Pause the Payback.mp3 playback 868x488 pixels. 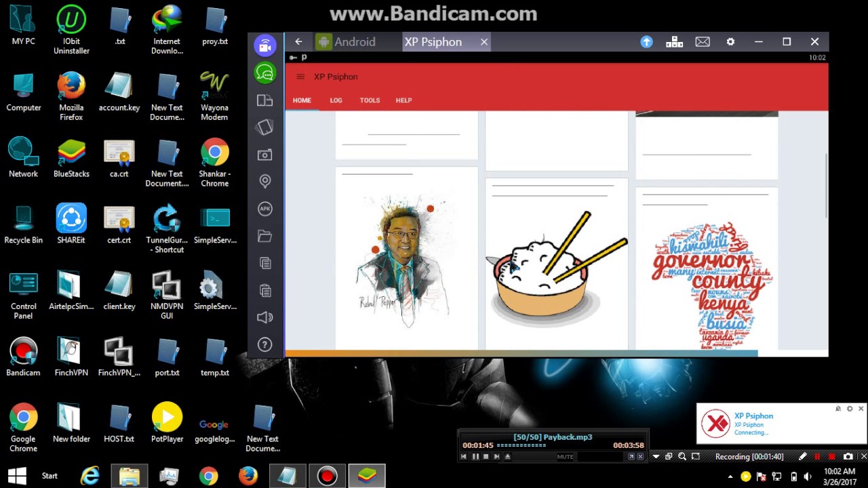(475, 457)
